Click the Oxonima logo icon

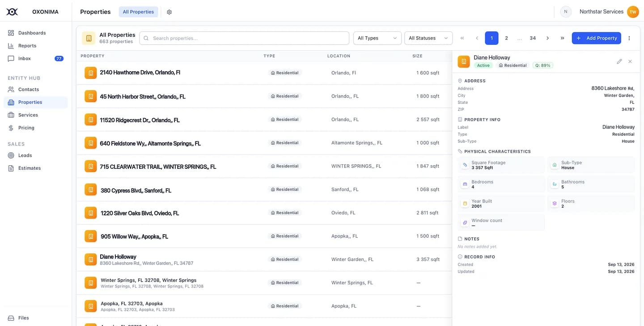click(x=12, y=12)
